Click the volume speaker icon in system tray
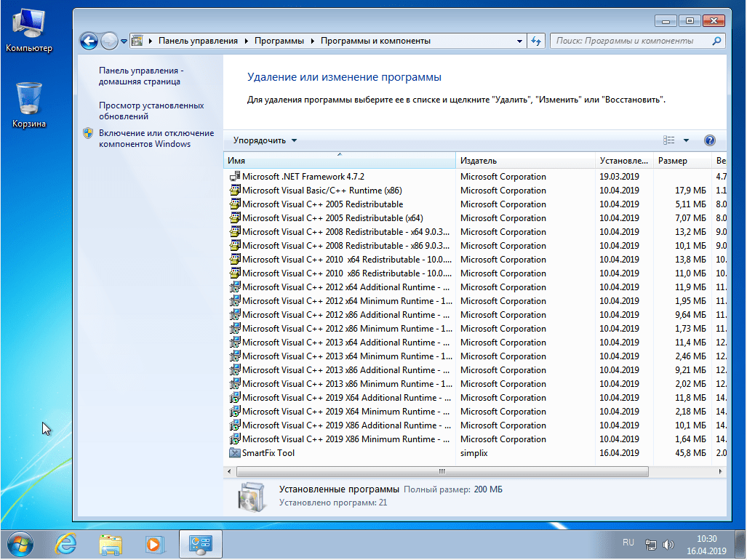 [668, 543]
